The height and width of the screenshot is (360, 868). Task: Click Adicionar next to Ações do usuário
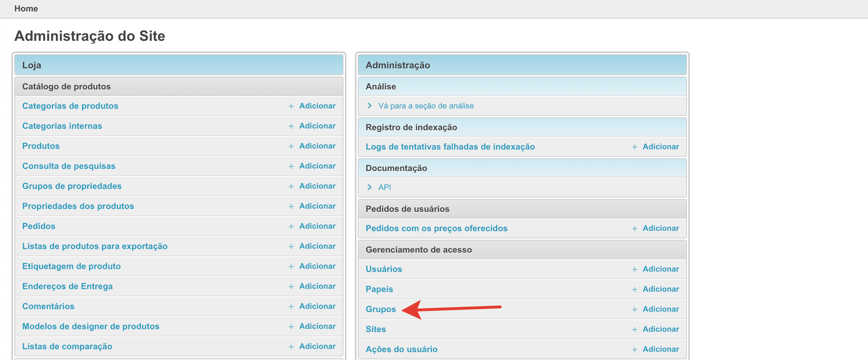[x=660, y=349]
